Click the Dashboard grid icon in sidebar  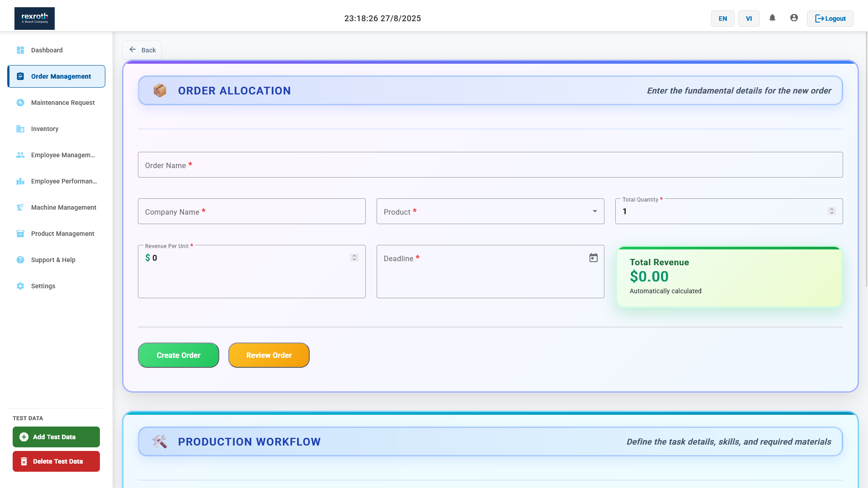(x=20, y=50)
